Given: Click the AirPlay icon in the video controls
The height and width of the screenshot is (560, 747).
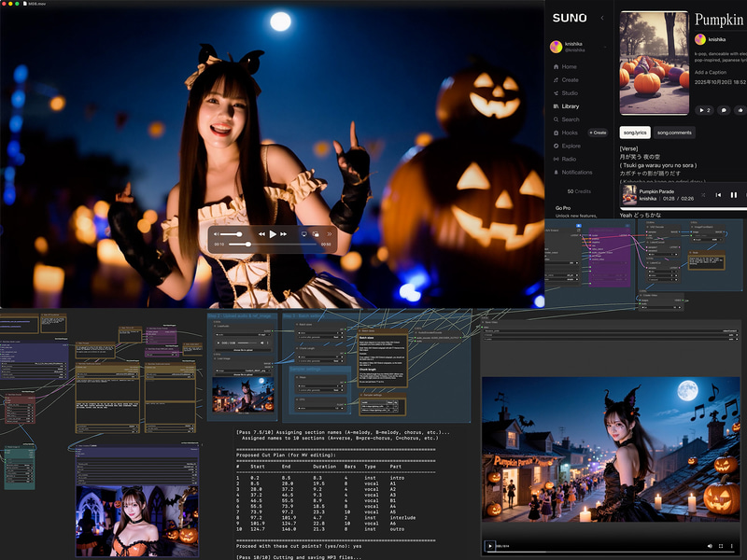Looking at the screenshot, I should click(x=303, y=233).
